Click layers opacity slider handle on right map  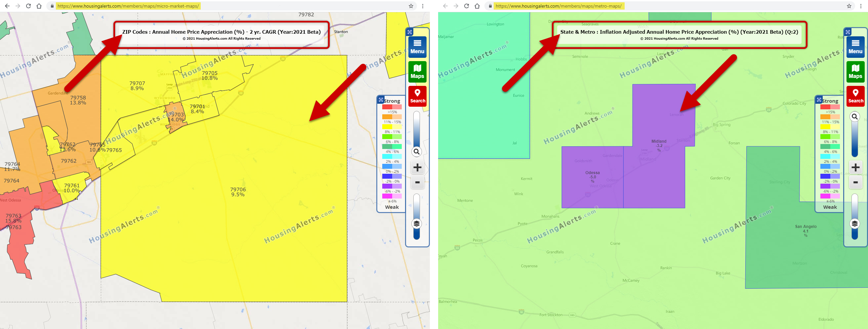(x=855, y=224)
